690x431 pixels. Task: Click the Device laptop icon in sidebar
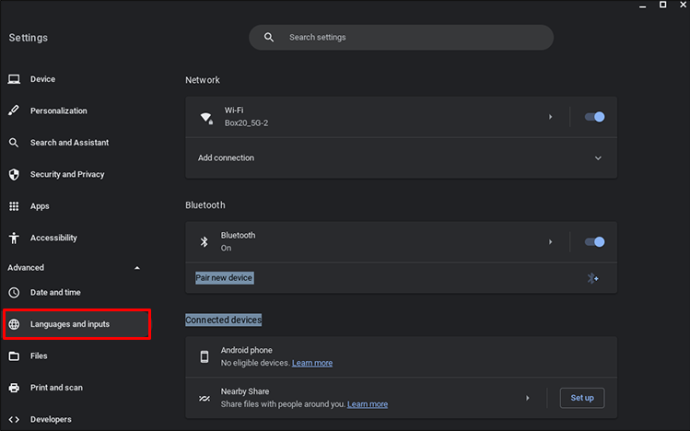[14, 79]
